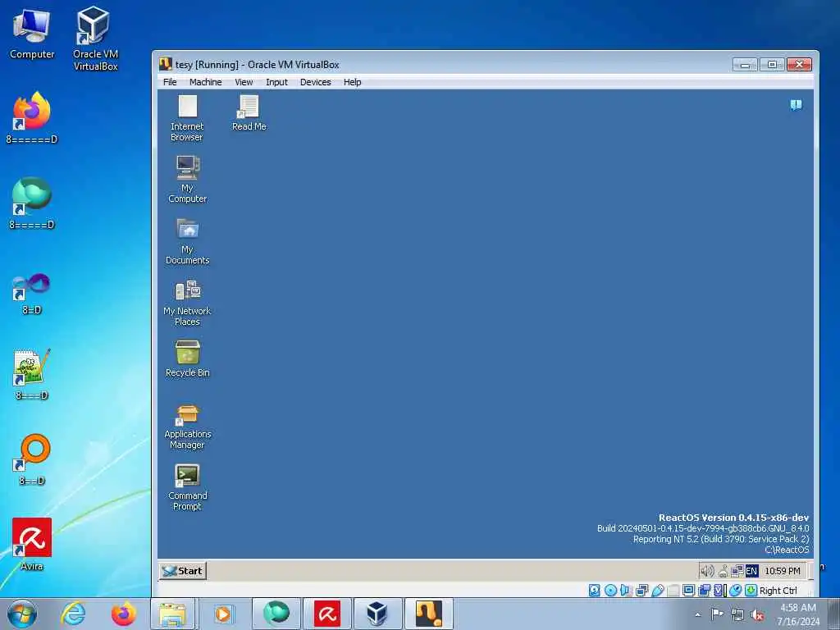
Task: Click VirtualBox USB devices indicator
Action: coord(658,591)
